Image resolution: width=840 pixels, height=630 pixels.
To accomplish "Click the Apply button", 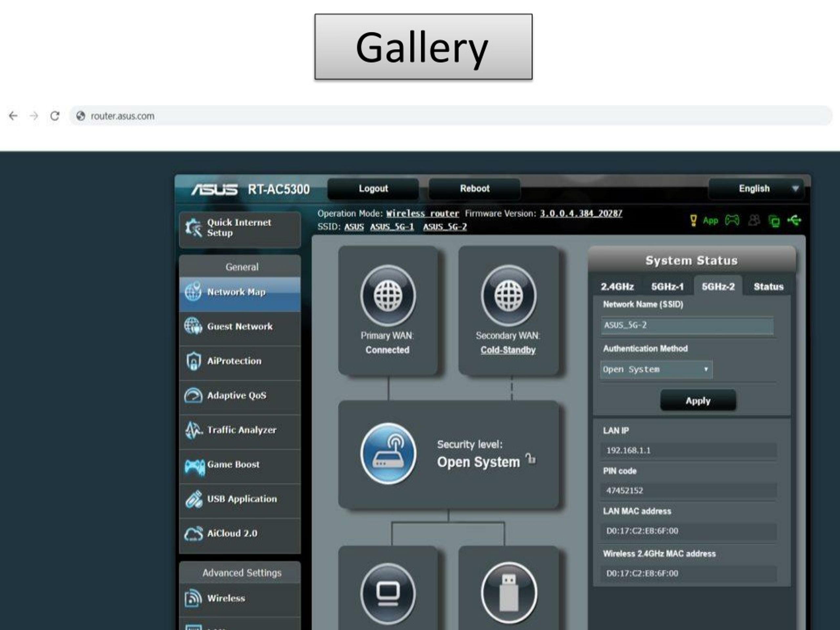I will pos(698,401).
